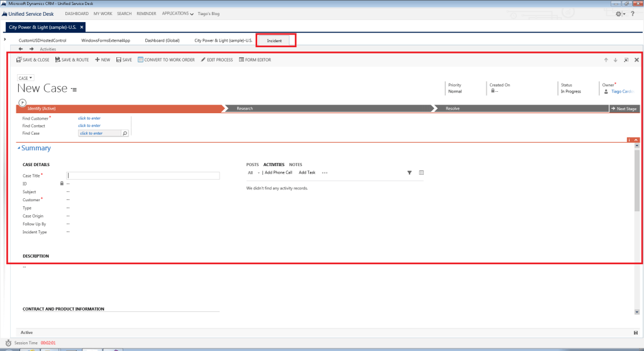Click into the Case Title field
The width and height of the screenshot is (644, 351).
(143, 176)
